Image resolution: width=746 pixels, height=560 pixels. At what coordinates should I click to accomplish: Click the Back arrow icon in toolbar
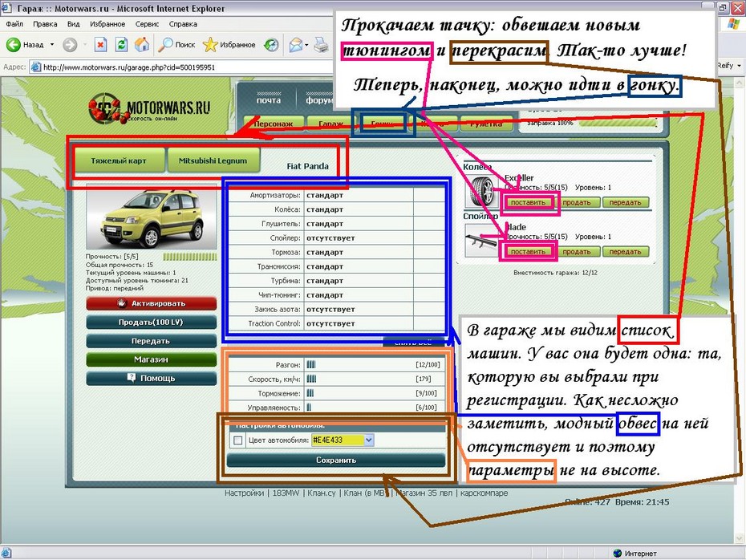pyautogui.click(x=14, y=45)
